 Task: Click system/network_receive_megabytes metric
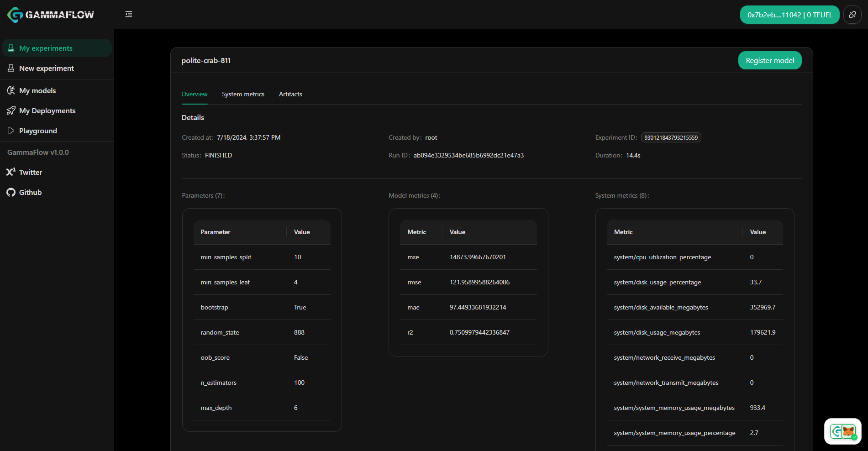tap(664, 357)
